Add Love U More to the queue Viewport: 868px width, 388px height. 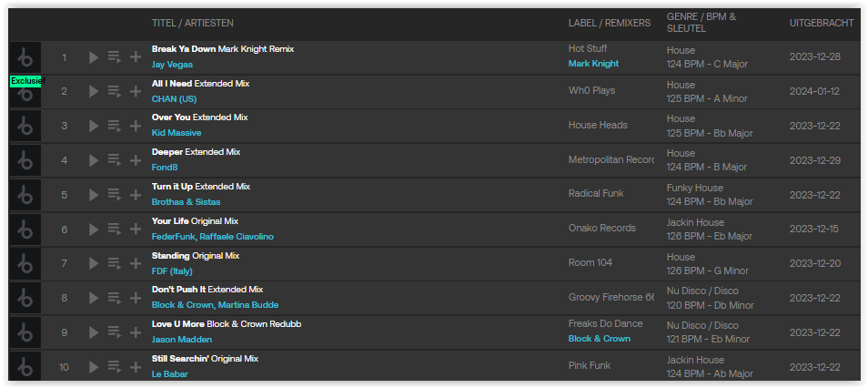coord(115,332)
